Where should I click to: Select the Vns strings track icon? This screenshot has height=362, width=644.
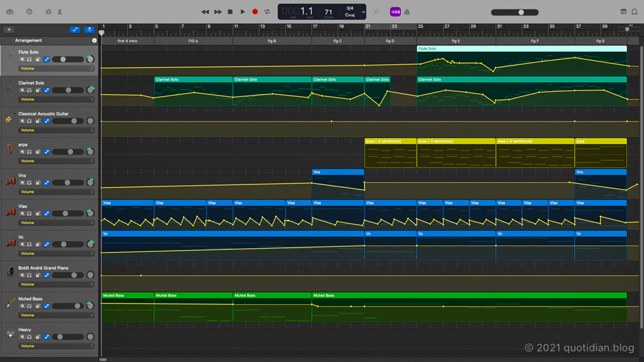click(x=10, y=180)
